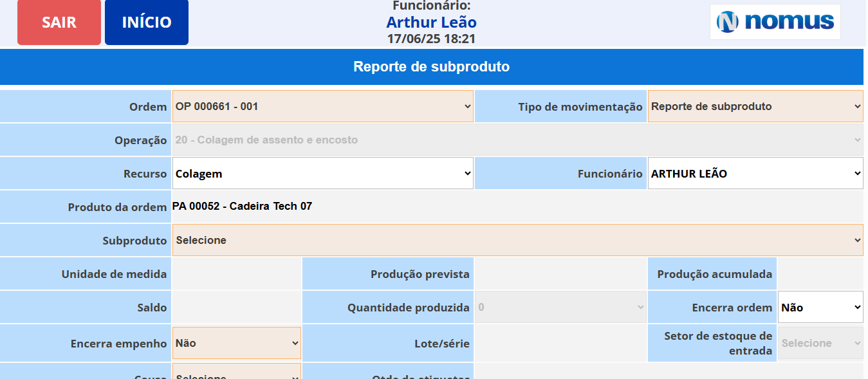868x379 pixels.
Task: Select a Subproduto from the Selecione dropdown
Action: pos(518,240)
